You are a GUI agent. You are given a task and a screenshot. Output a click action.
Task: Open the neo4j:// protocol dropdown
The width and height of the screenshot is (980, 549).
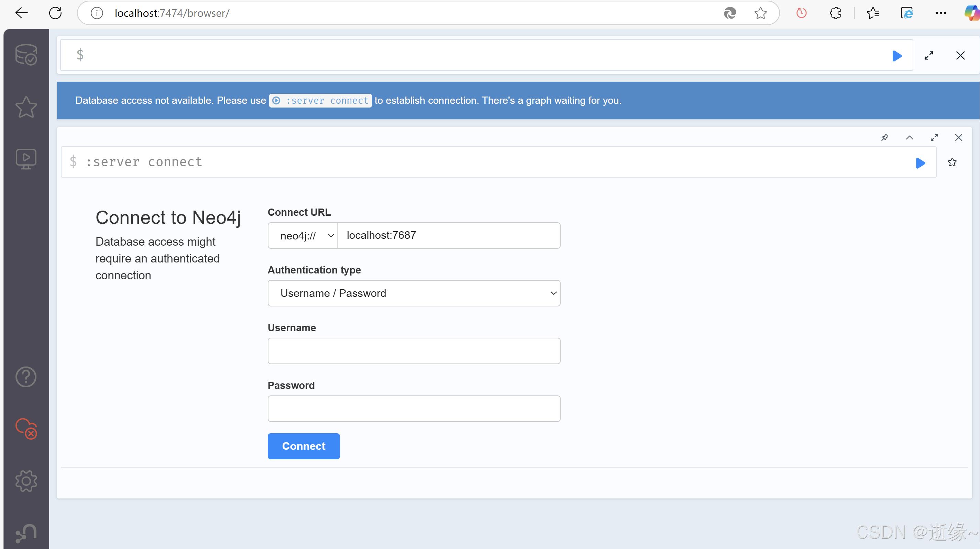point(303,236)
